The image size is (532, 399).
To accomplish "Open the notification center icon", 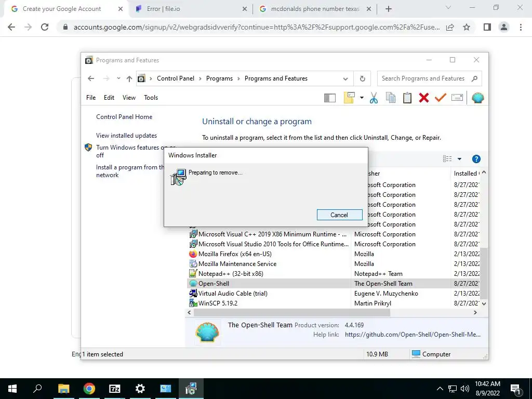I will coord(516,389).
